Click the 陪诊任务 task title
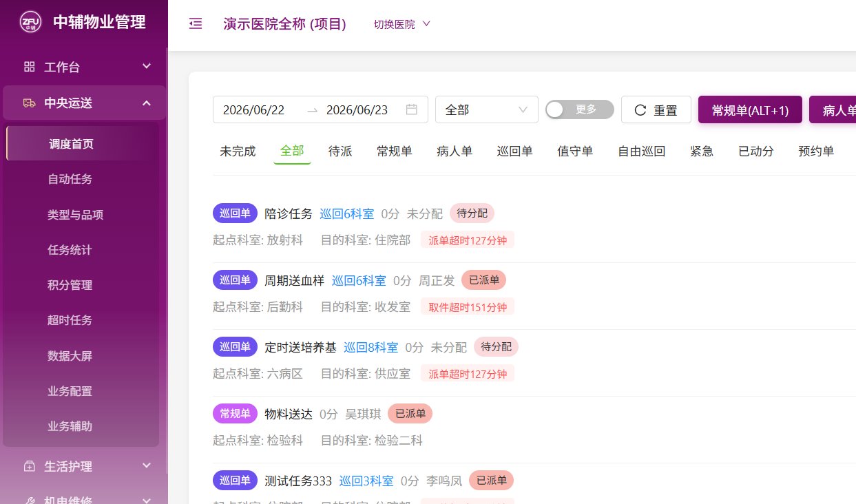Screen dimensions: 856x504 [289, 214]
